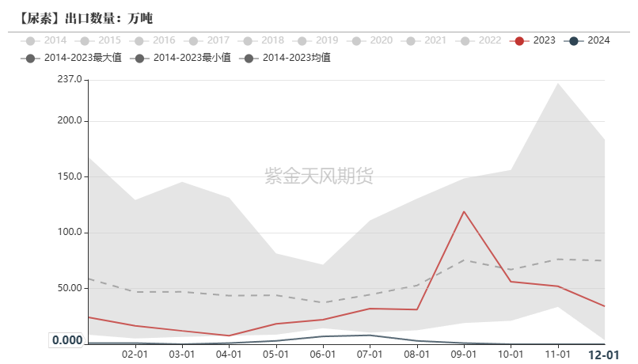The width and height of the screenshot is (638, 364).
Task: Toggle the 2014-2023均值 legend entry
Action: (x=285, y=58)
